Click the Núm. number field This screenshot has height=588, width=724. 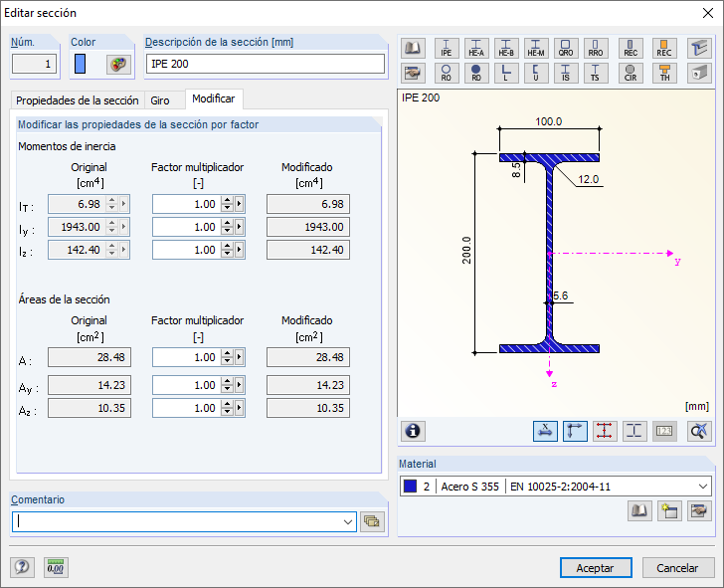34,64
